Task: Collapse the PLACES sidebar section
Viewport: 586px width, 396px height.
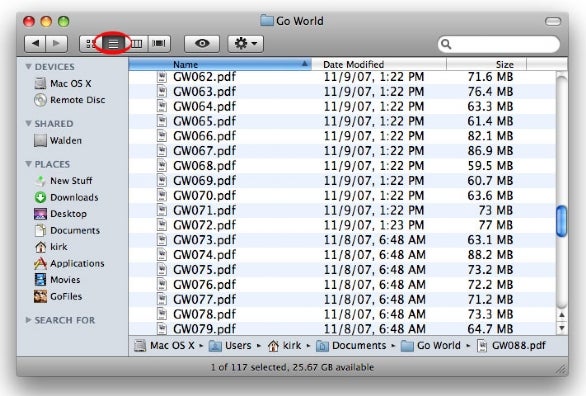Action: (x=28, y=164)
